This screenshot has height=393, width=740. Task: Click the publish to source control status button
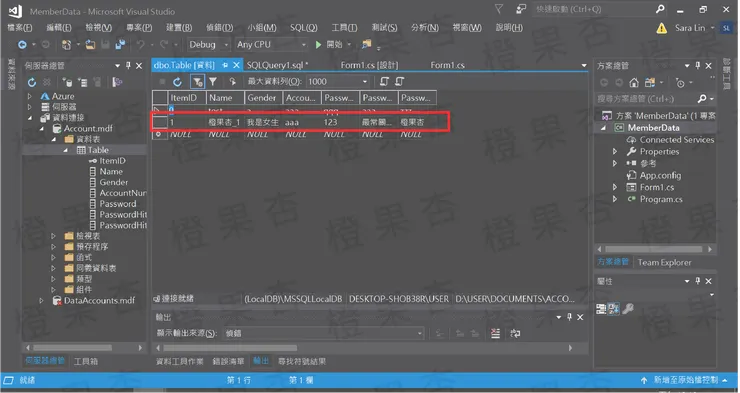(684, 380)
